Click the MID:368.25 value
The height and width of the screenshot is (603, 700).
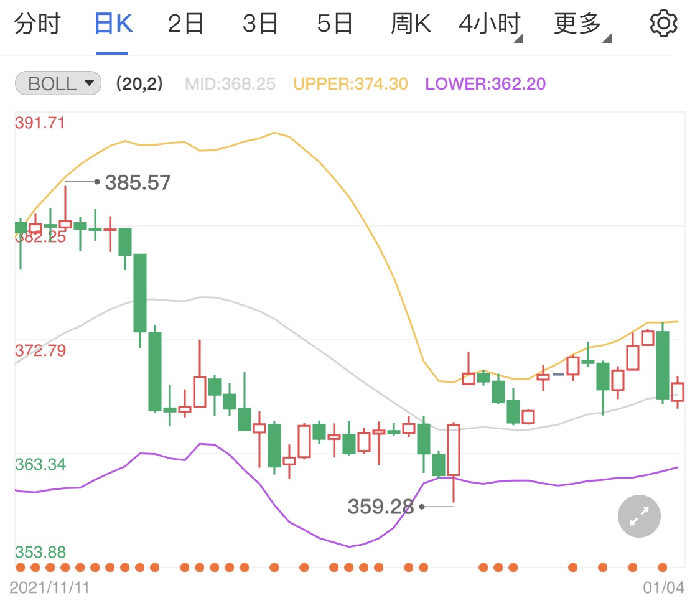pos(230,84)
